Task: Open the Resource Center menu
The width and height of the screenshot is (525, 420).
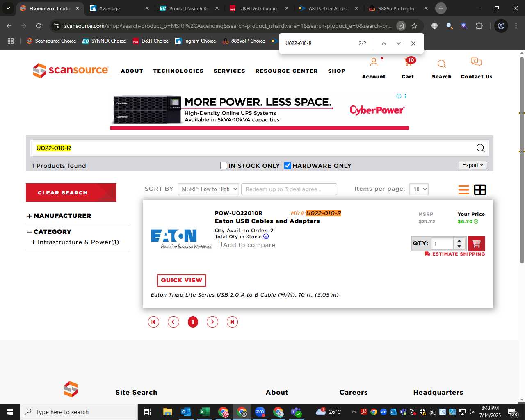Action: (287, 71)
